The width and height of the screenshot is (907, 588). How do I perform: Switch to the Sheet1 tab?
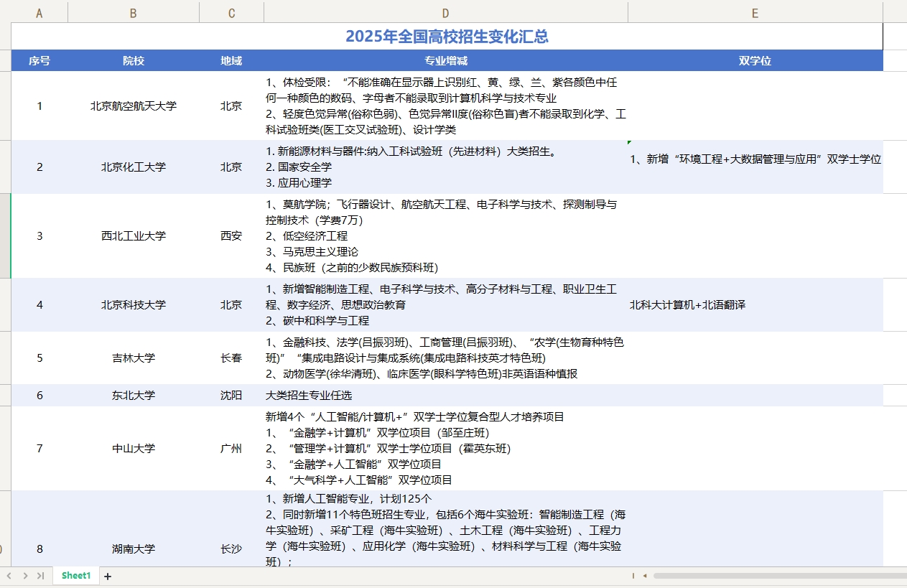[75, 575]
